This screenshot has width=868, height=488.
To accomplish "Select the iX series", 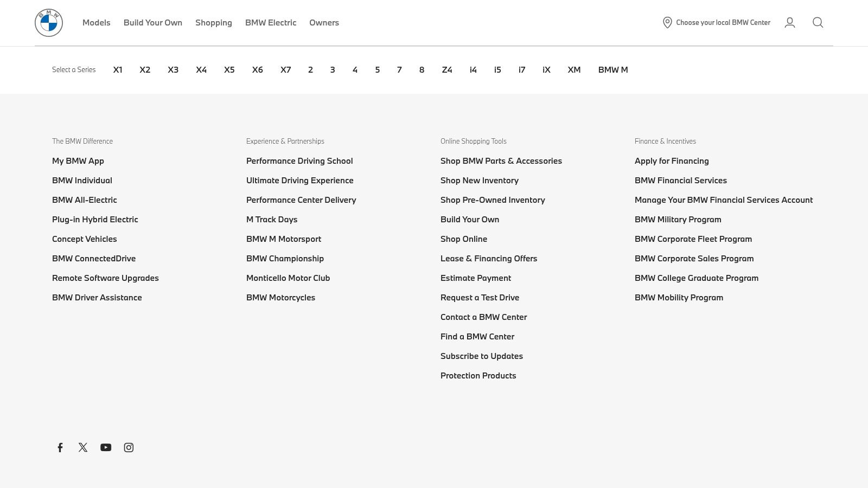I will coord(546,70).
